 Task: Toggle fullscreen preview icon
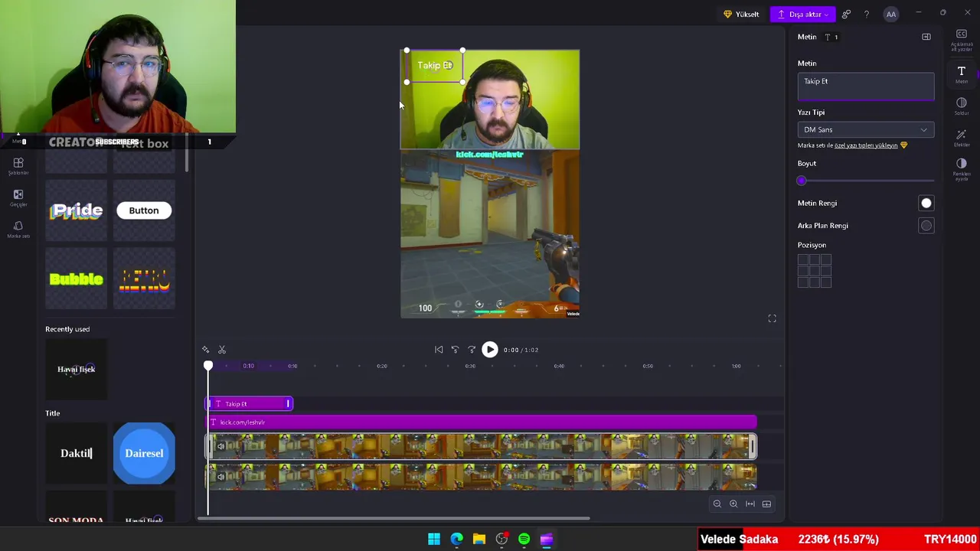(x=772, y=318)
